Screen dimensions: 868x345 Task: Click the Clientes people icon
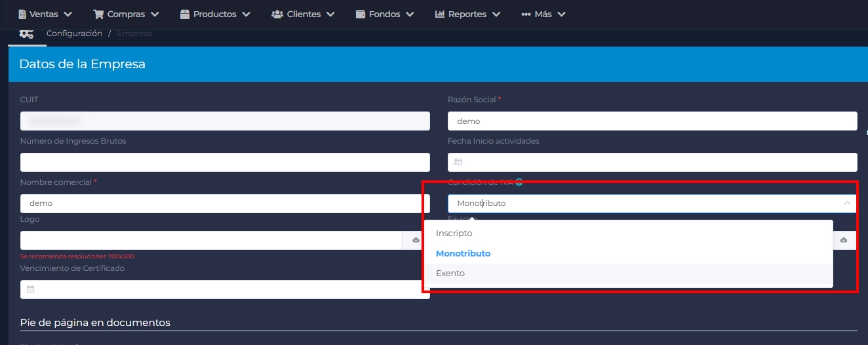(277, 14)
